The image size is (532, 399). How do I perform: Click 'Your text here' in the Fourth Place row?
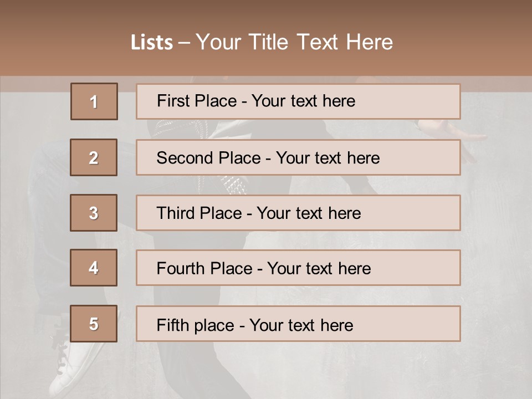pos(319,269)
